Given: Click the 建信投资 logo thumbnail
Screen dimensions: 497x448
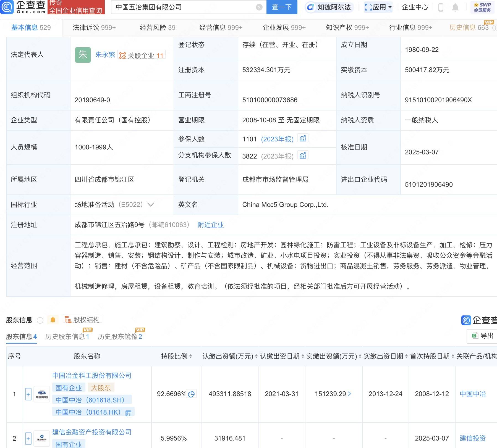Looking at the screenshot, I should [42, 438].
